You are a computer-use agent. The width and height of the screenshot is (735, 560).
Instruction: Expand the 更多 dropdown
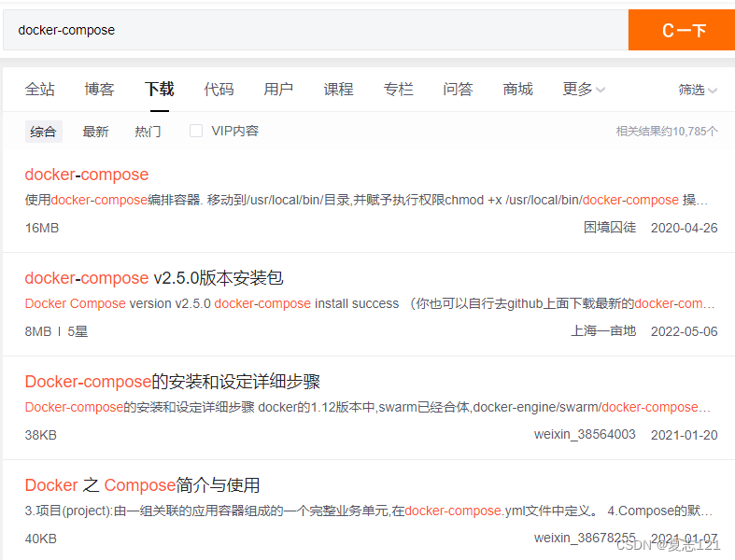pyautogui.click(x=584, y=89)
